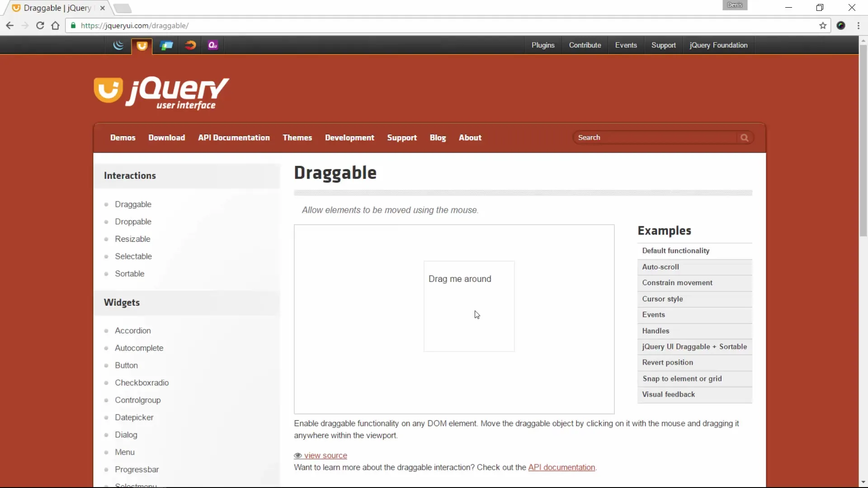Open Support in the top dark bar
The width and height of the screenshot is (868, 488).
(664, 45)
